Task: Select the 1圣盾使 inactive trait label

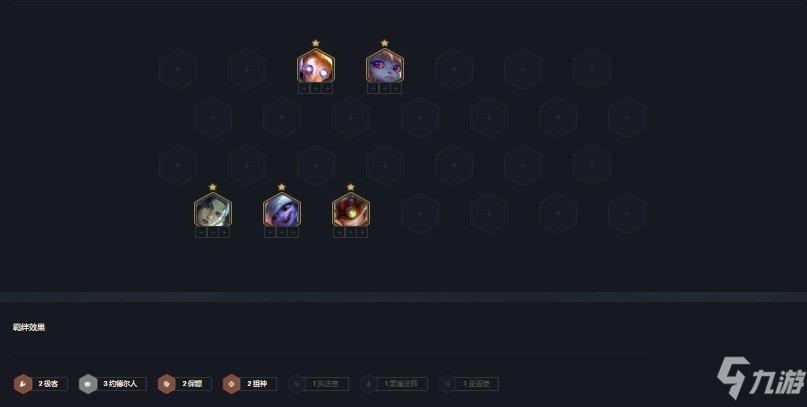Action: tap(476, 384)
